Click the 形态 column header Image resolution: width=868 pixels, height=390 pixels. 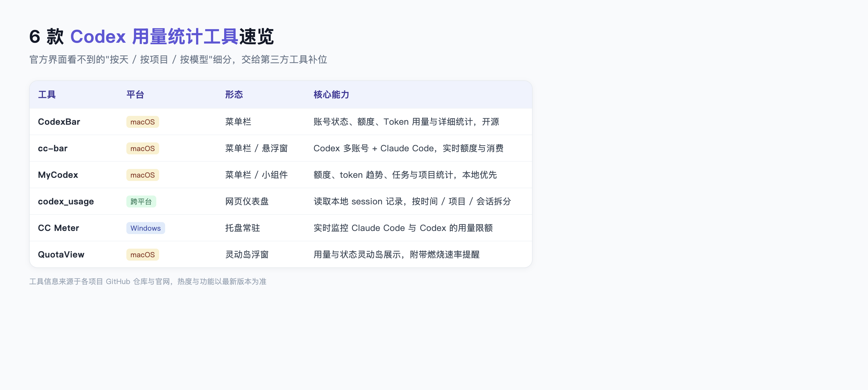pyautogui.click(x=234, y=95)
